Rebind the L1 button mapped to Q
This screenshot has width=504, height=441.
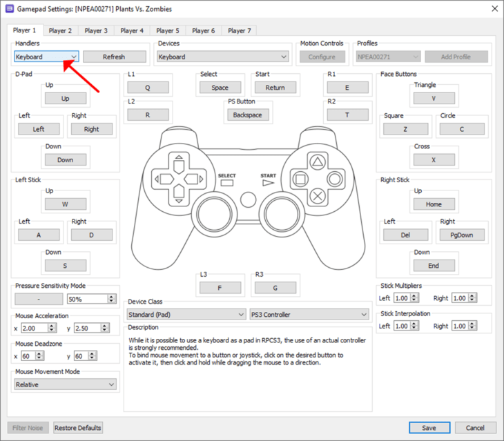click(148, 88)
